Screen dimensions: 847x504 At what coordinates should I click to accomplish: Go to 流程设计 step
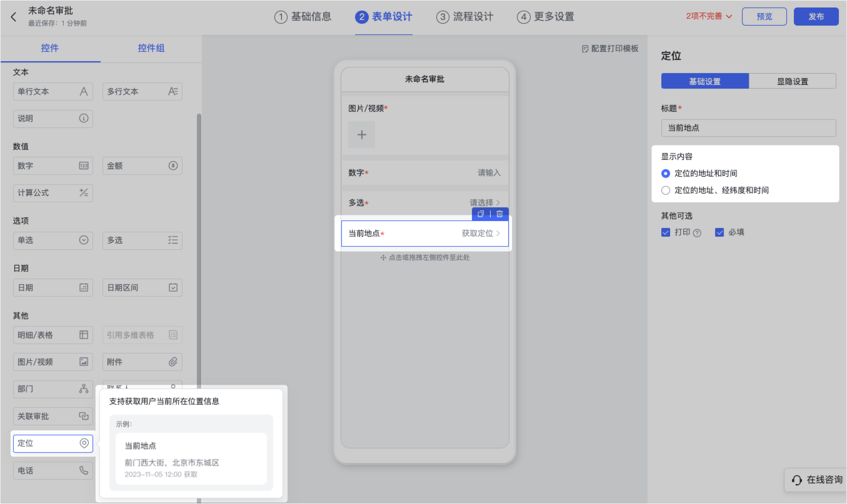(x=465, y=17)
